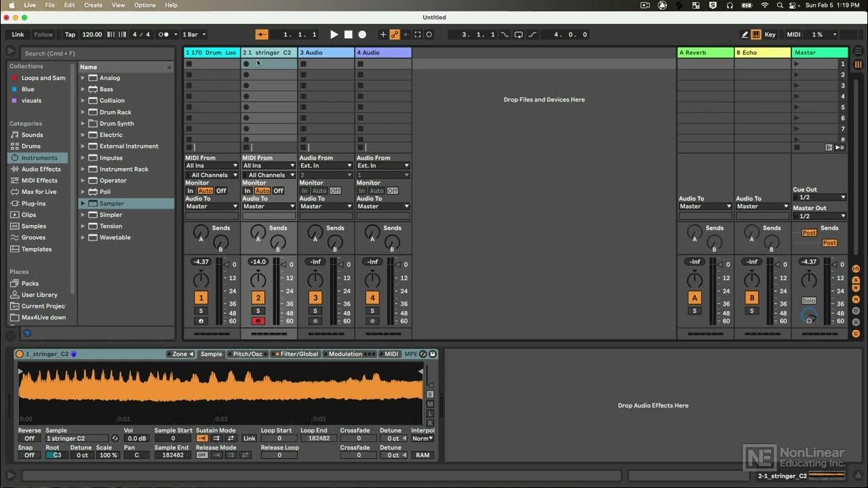Open the Interpol Norm dropdown in Sampler
The height and width of the screenshot is (488, 868).
pyautogui.click(x=422, y=439)
